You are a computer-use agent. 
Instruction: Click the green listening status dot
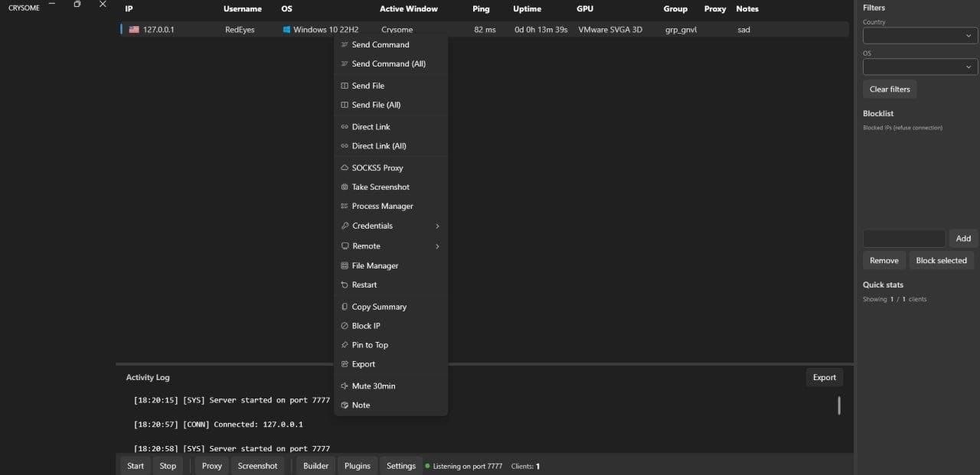click(428, 466)
